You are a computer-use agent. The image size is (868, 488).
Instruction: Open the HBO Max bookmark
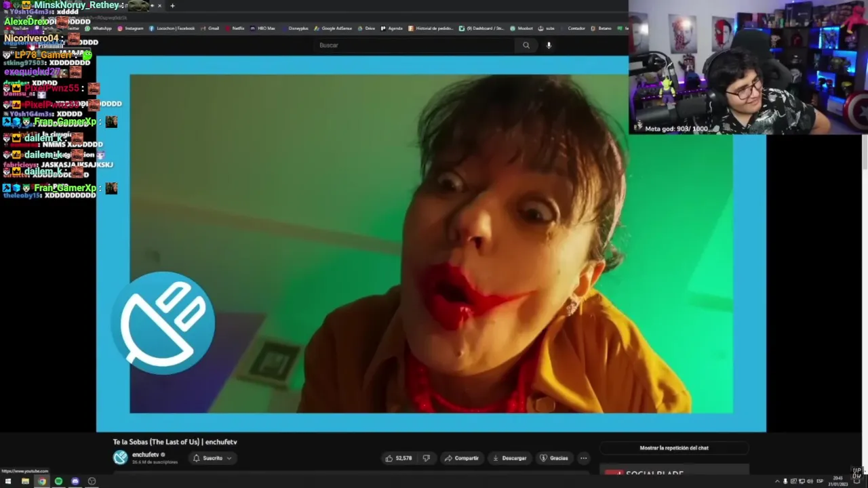pos(263,28)
